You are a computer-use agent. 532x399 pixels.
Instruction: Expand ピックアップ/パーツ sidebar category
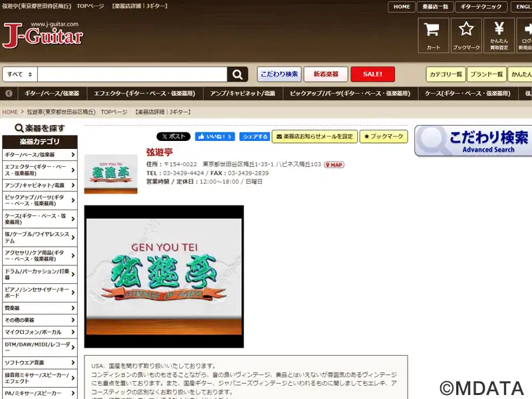[40, 200]
